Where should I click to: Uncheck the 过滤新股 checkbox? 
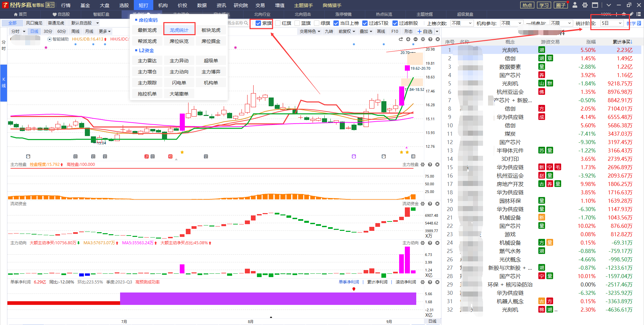coord(395,23)
